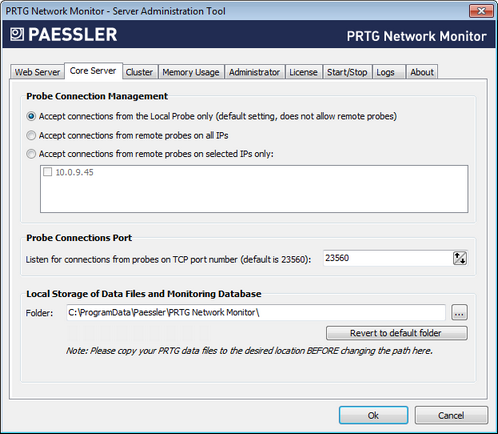The height and width of the screenshot is (434, 498).
Task: Click the PRTG Network Monitor banner title
Action: (416, 36)
